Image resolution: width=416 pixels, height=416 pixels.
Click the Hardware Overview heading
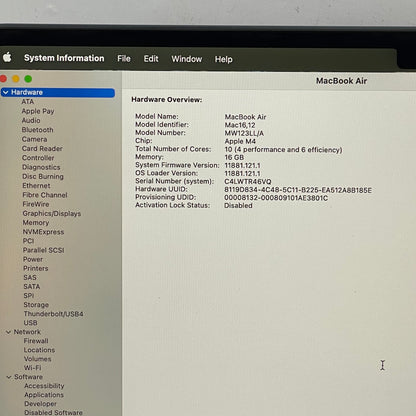(x=166, y=99)
